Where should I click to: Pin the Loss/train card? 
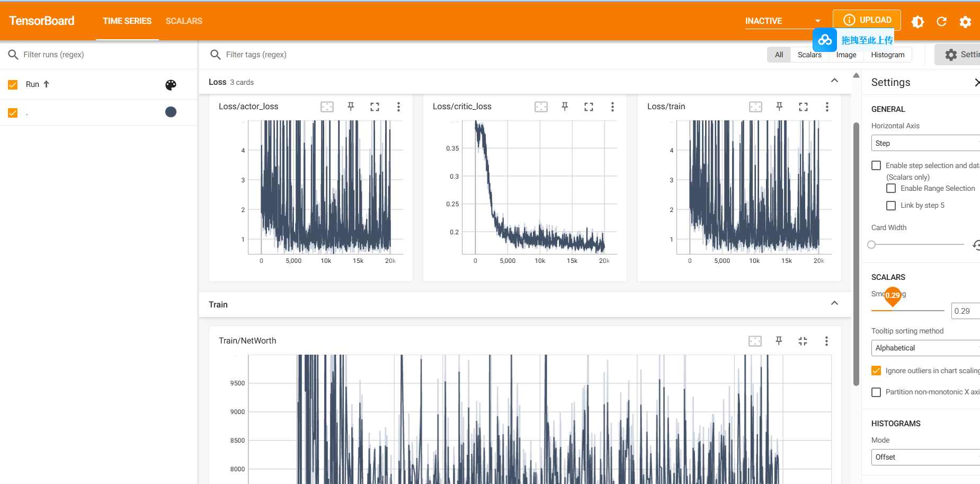coord(779,107)
